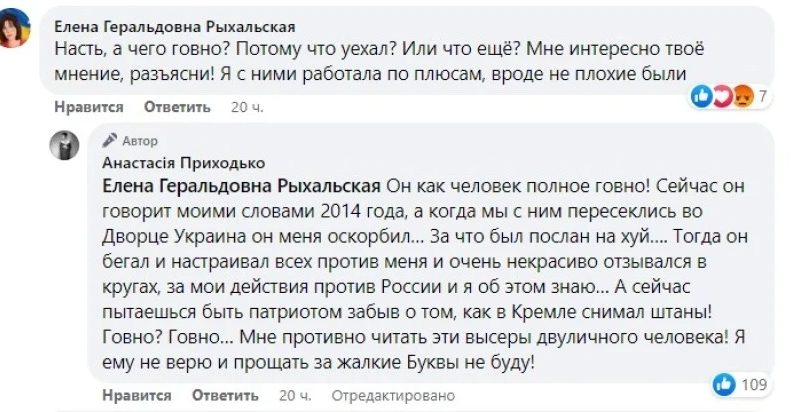Click the thumbs-up icon next to 109
800x412 pixels.
pyautogui.click(x=723, y=384)
